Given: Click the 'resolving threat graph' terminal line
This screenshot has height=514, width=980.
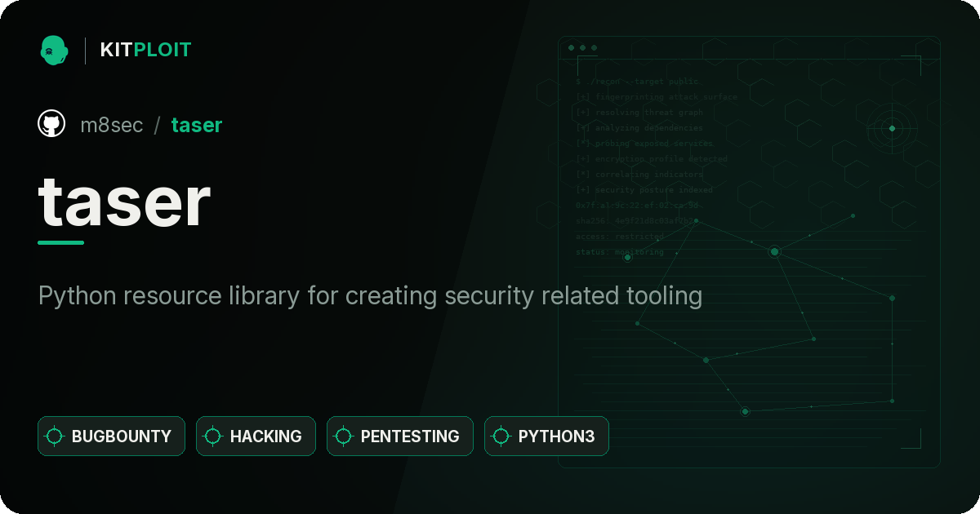Looking at the screenshot, I should coord(639,113).
